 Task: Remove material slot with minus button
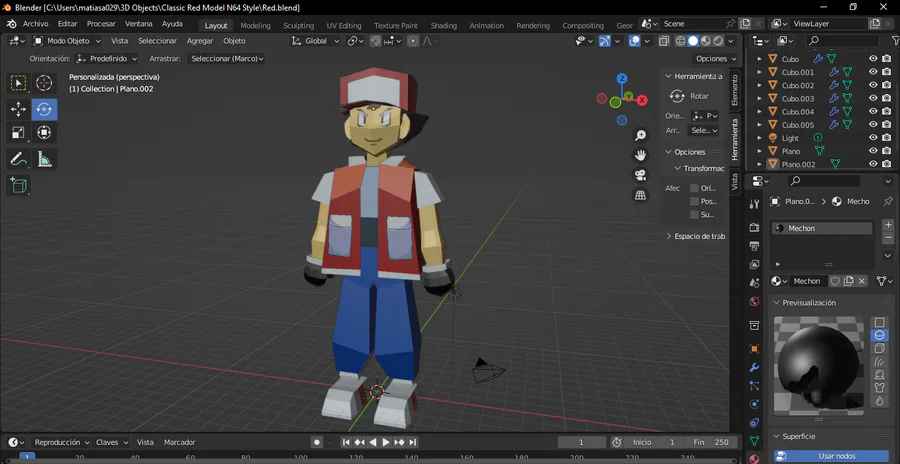(x=887, y=237)
